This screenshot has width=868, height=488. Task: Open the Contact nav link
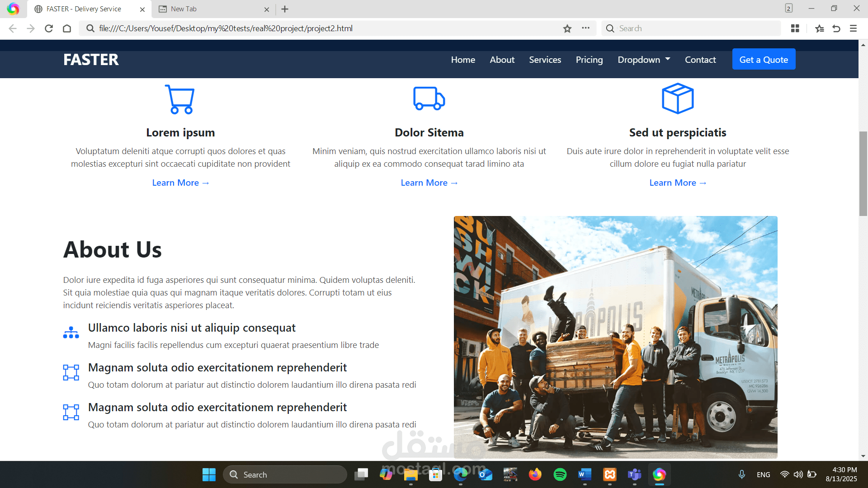point(700,60)
